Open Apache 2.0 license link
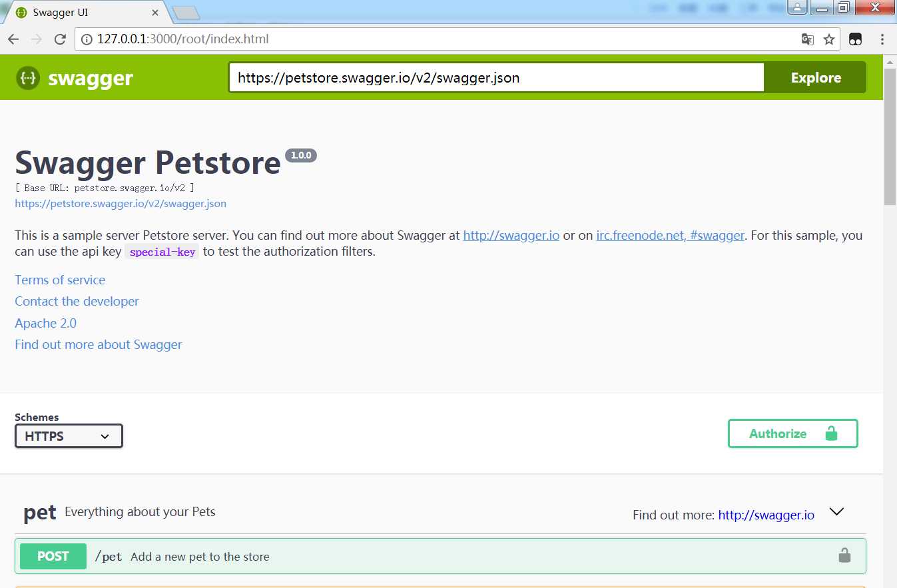897x588 pixels. [x=45, y=323]
